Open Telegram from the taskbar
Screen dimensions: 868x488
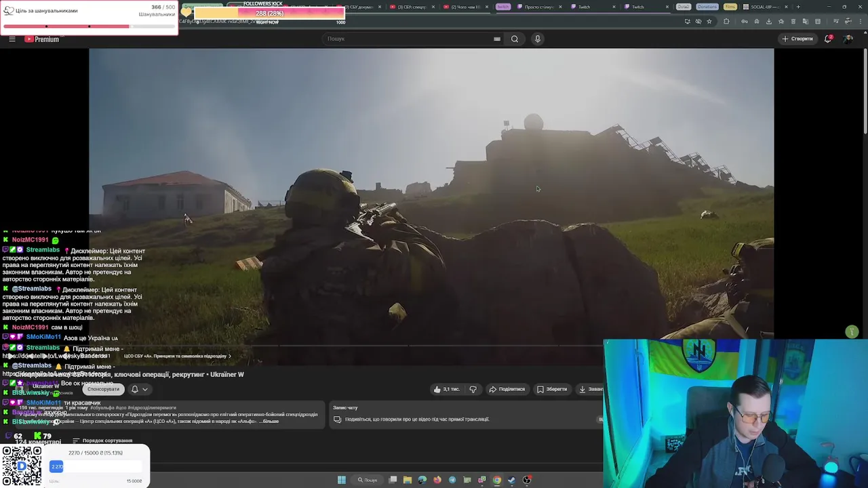[452, 480]
